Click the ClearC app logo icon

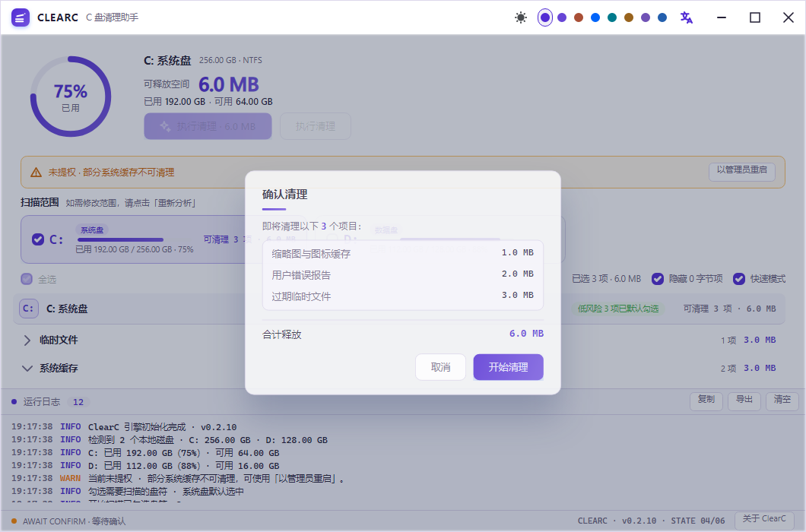click(21, 17)
